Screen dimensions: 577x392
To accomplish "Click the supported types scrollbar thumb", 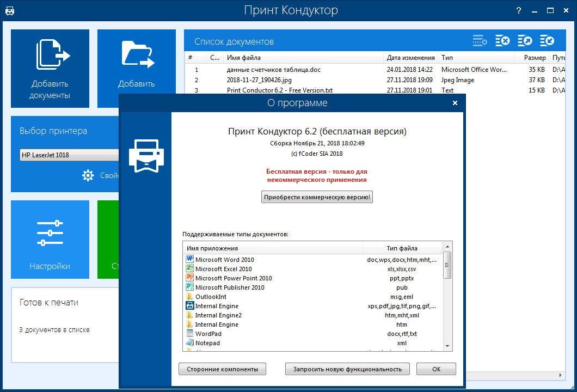I will point(447,265).
